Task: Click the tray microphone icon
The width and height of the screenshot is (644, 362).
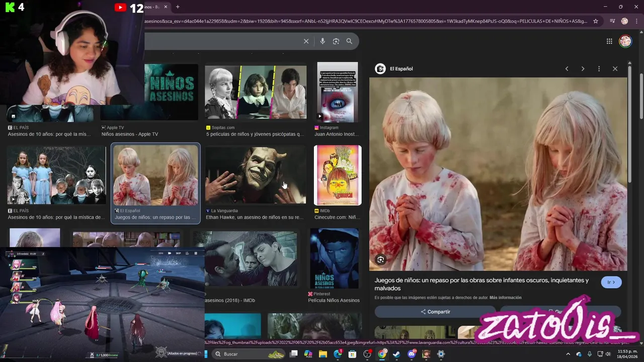Action: [590, 354]
